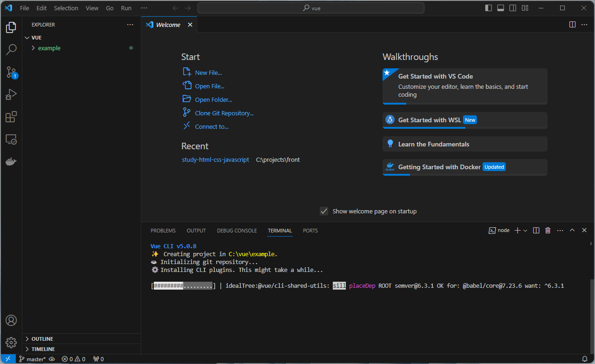Open recent study-html-css-javascript project
The height and width of the screenshot is (364, 595).
click(216, 159)
